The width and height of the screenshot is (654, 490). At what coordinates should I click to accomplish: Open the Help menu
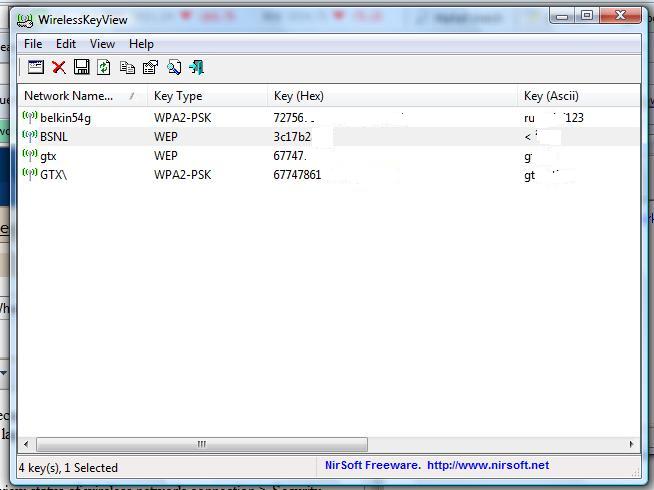pyautogui.click(x=141, y=44)
